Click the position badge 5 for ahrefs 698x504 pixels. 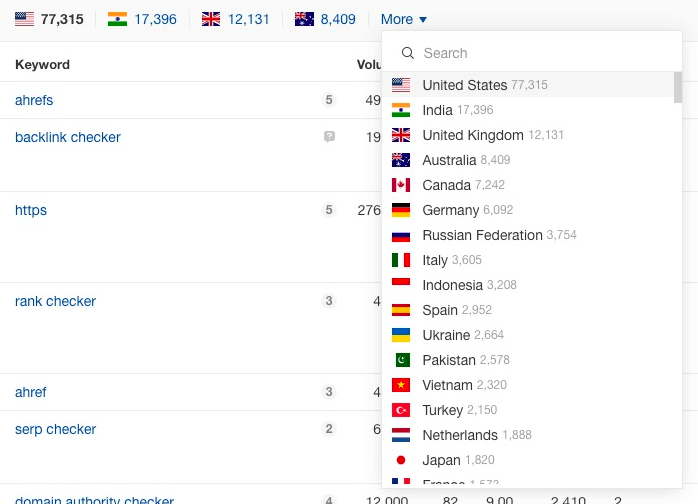tap(329, 100)
